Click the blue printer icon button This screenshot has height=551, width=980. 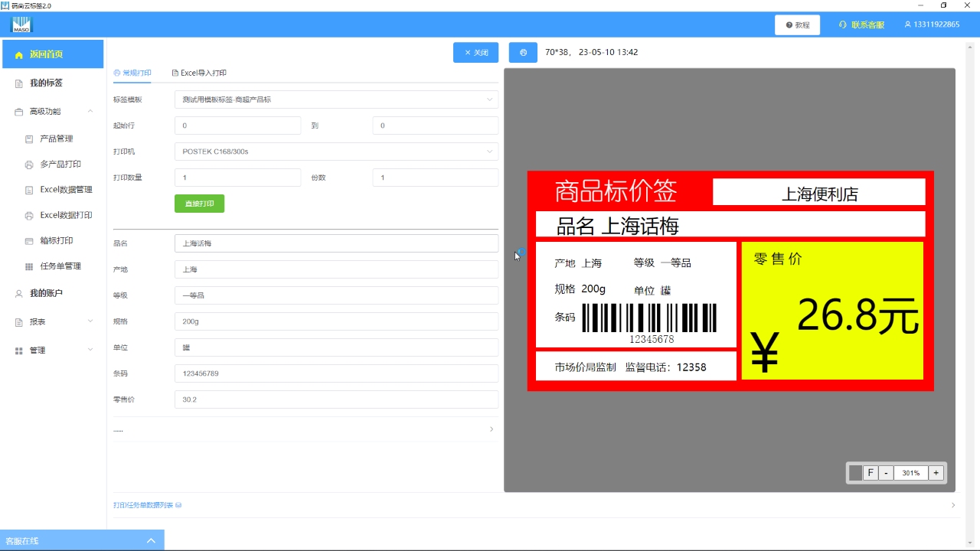[x=523, y=53]
